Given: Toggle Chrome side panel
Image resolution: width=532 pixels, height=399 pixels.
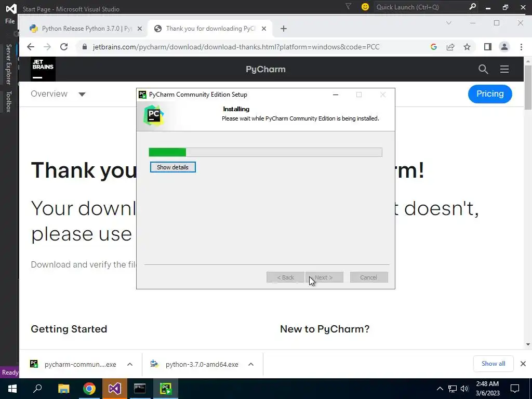Looking at the screenshot, I should (x=487, y=47).
